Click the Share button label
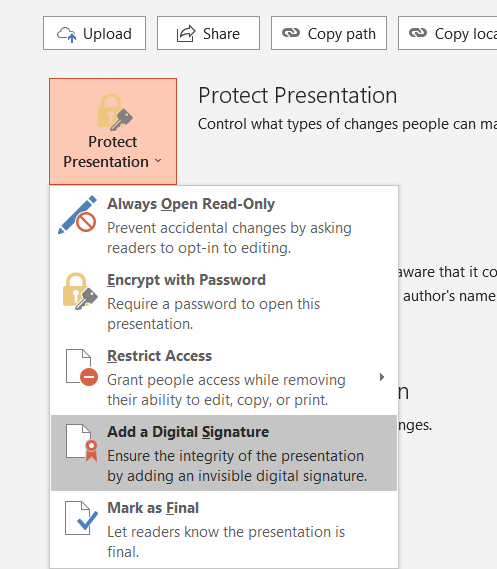 (221, 34)
